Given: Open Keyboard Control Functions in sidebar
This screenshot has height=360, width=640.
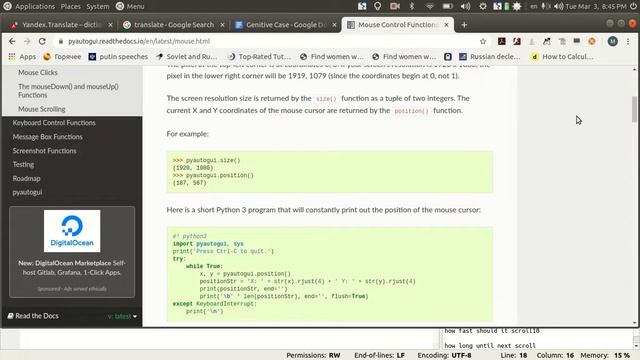Looking at the screenshot, I should click(x=54, y=123).
